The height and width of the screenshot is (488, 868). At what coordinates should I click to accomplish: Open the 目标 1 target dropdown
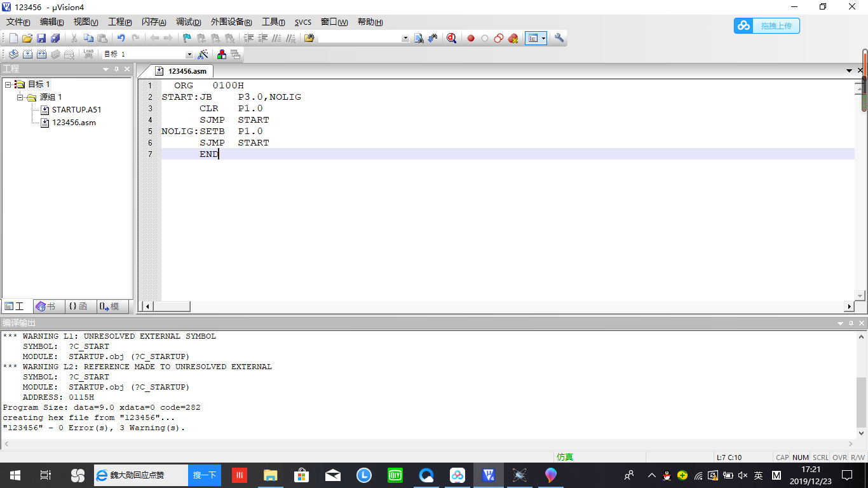(189, 55)
